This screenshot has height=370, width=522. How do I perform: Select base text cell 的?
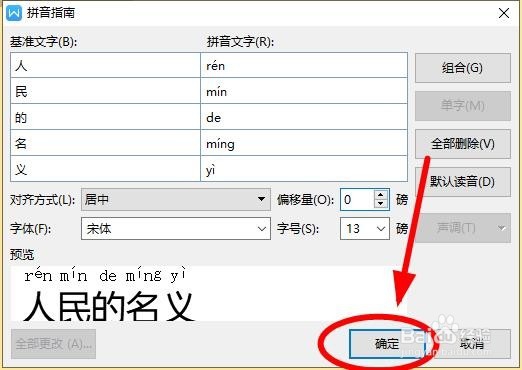tap(105, 117)
